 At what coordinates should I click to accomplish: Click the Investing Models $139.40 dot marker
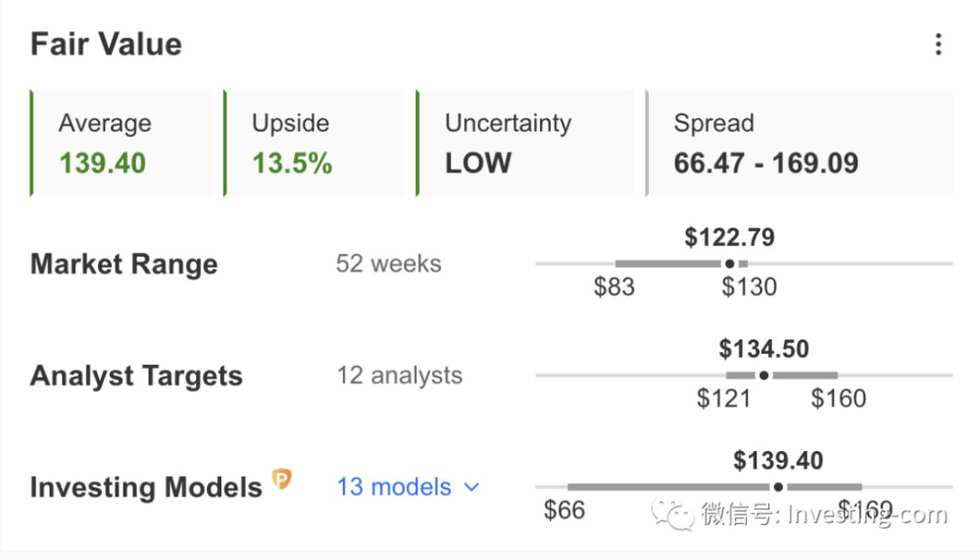(x=778, y=486)
